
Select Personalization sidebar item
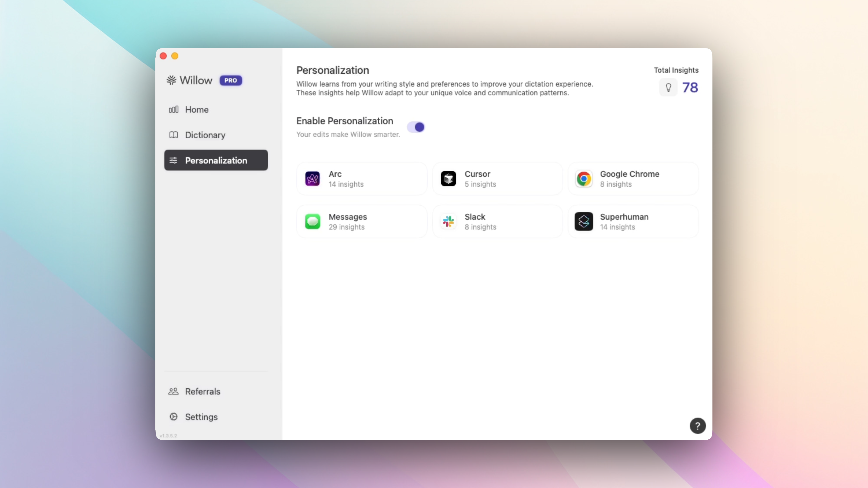216,160
